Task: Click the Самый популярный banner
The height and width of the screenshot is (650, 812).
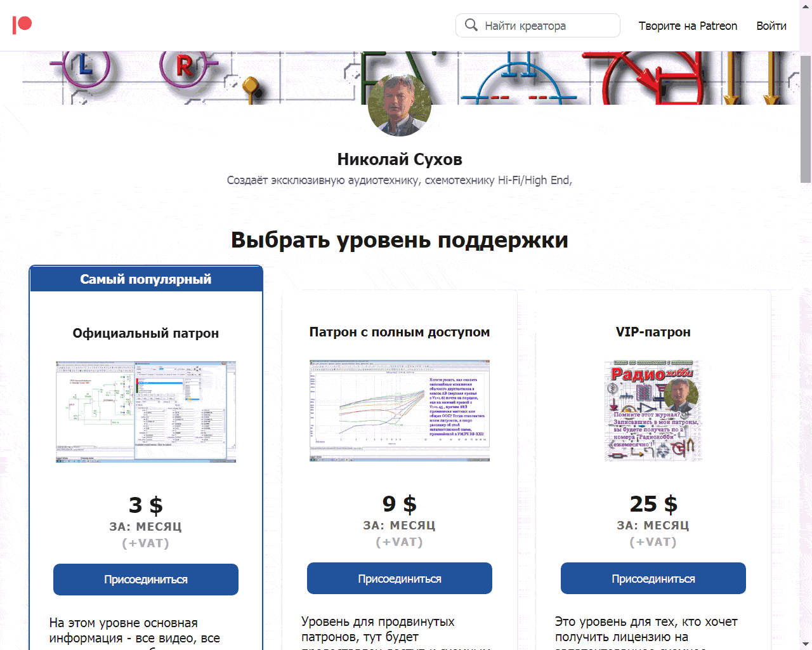Action: pos(146,279)
